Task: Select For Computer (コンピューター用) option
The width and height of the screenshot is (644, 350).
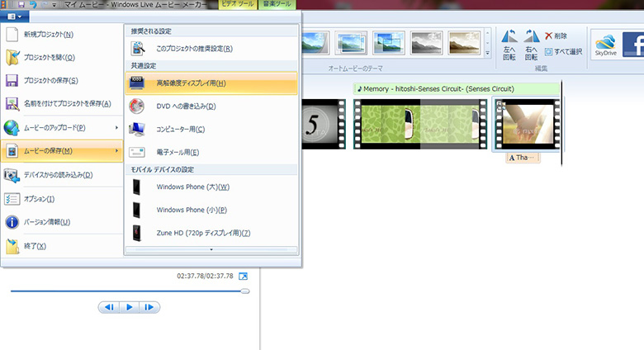Action: pos(211,130)
